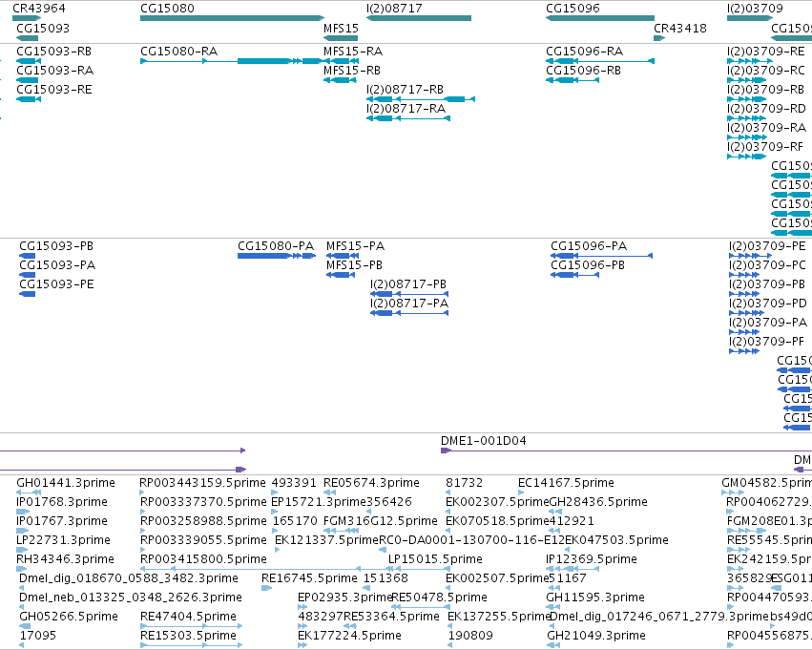Open EST RP003443159.5prime

[x=143, y=492]
